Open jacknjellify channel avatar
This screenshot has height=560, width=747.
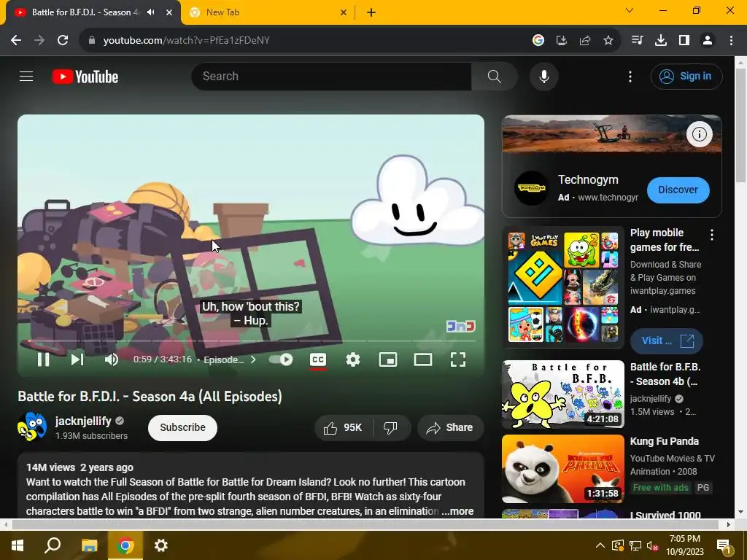(x=32, y=427)
